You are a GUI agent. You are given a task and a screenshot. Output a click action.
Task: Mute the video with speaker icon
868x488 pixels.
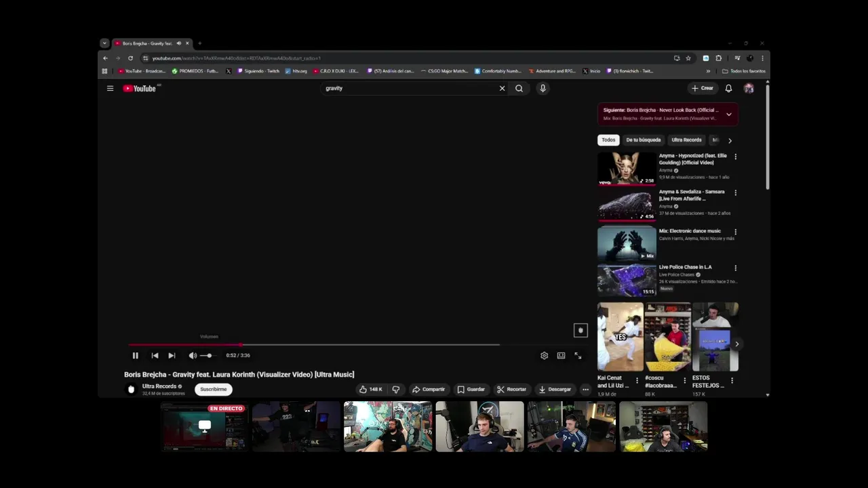click(x=193, y=355)
